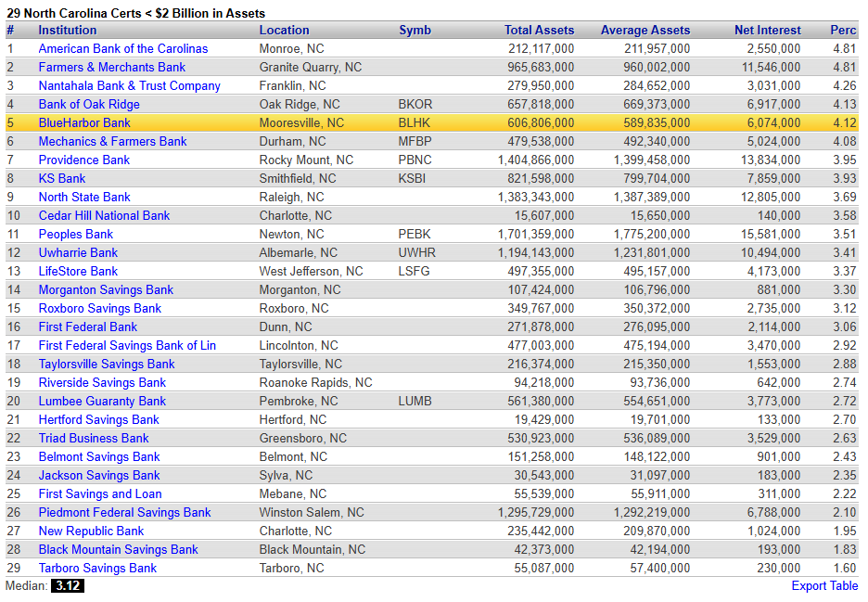The width and height of the screenshot is (868, 602).
Task: Click the Winston Salem, NC location cell
Action: pos(311,512)
